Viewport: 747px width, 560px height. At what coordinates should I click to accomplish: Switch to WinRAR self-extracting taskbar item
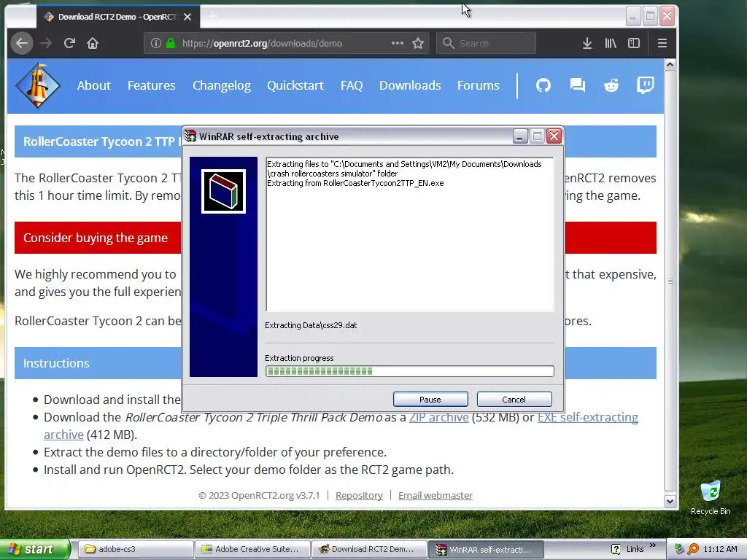pos(486,549)
